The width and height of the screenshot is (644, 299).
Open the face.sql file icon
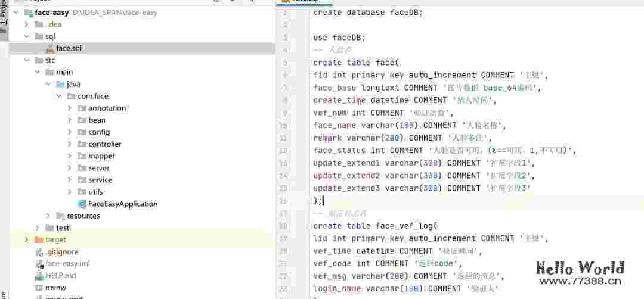(50, 48)
